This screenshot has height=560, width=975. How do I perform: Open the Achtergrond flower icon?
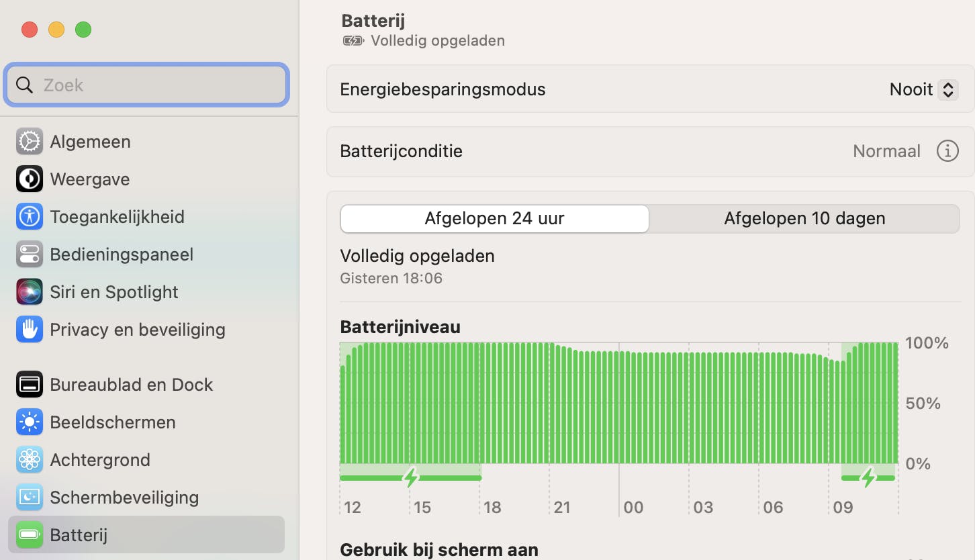(x=30, y=460)
